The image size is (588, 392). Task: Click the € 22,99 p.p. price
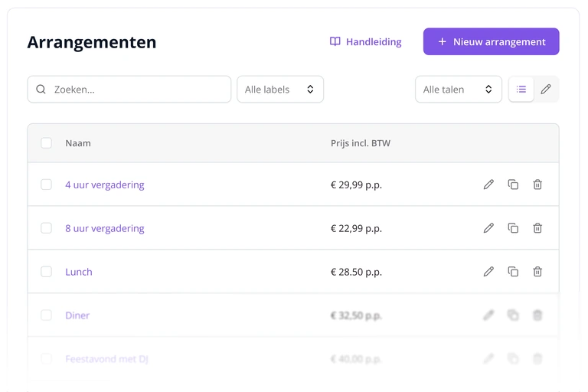click(x=356, y=228)
